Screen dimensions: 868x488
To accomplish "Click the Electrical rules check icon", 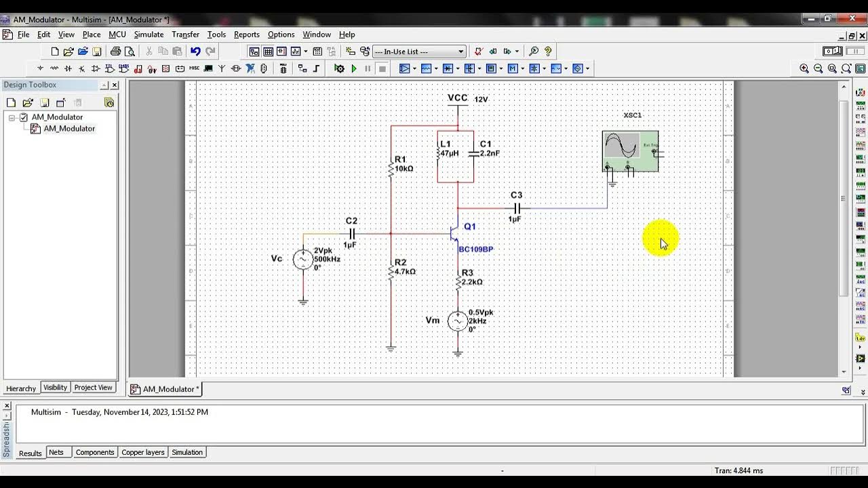I will point(478,51).
